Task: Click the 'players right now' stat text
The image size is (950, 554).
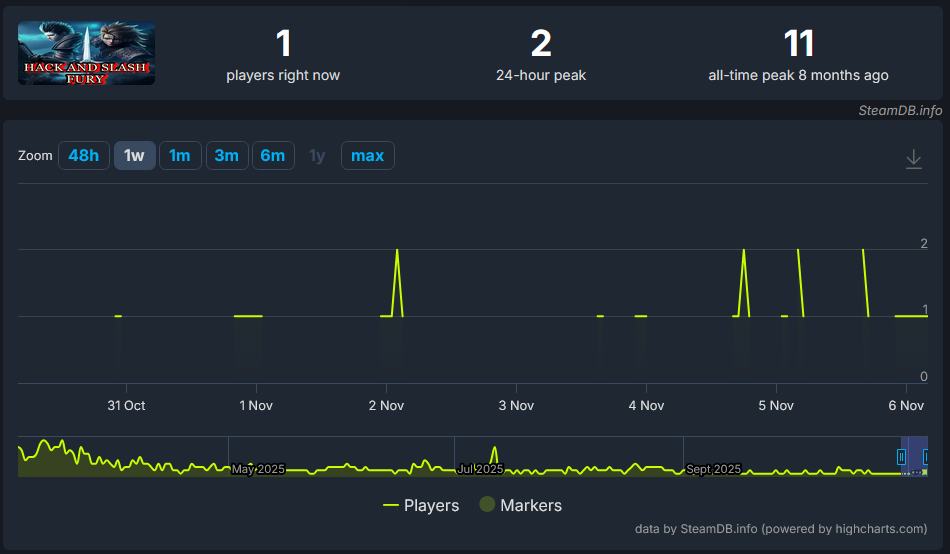Action: click(283, 75)
